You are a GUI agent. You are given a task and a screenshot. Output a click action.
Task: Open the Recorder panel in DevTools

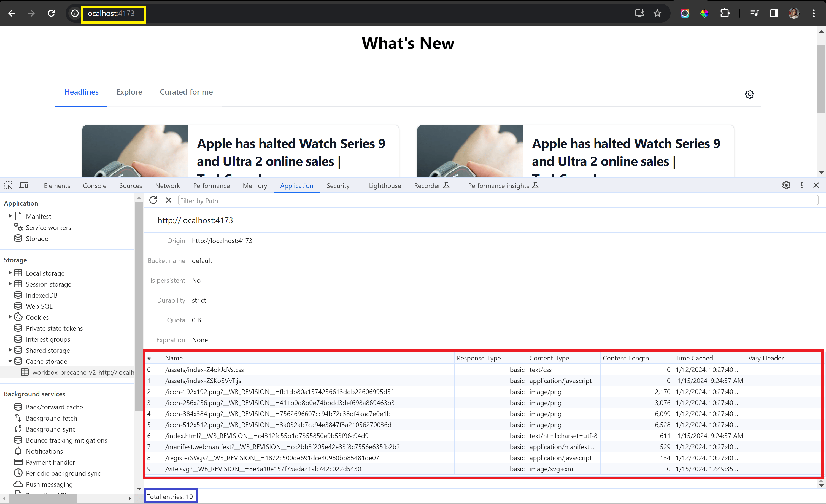click(x=431, y=186)
